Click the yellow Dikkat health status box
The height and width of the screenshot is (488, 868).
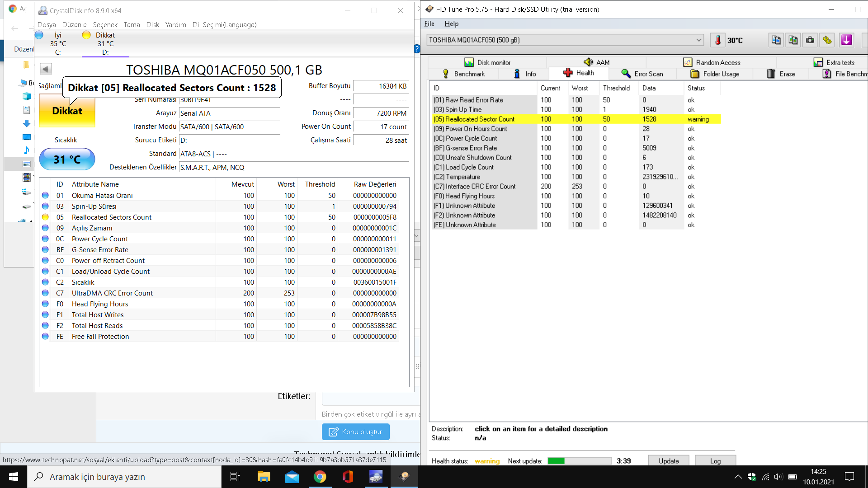click(x=67, y=111)
